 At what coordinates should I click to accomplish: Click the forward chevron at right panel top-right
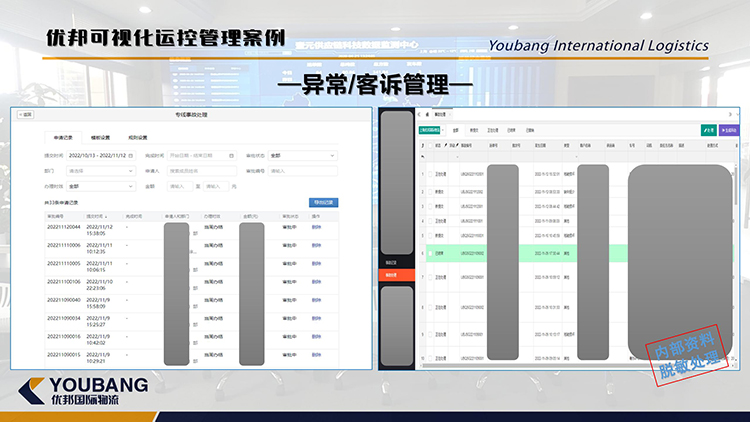point(730,114)
